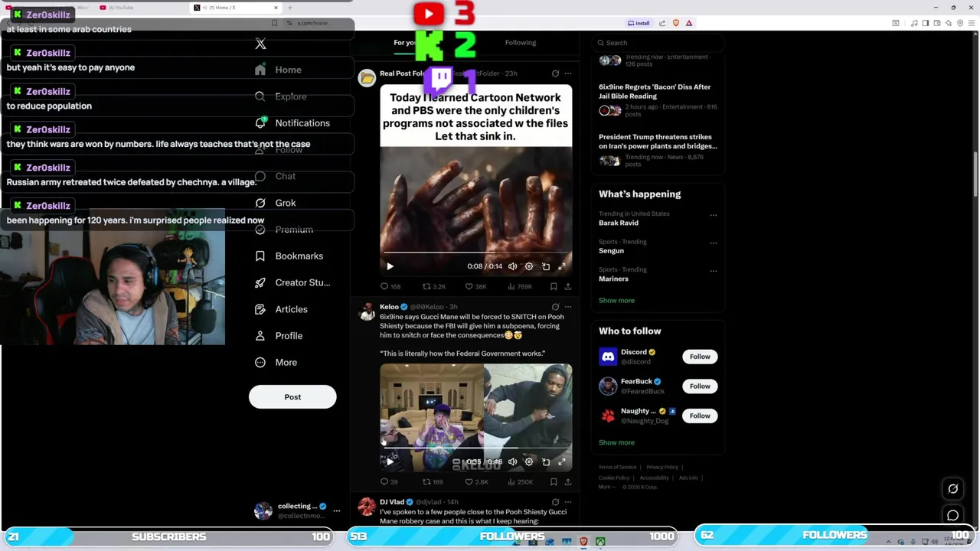Reply to Real Post Folder post
Screen dimensions: 980x551
[390, 286]
